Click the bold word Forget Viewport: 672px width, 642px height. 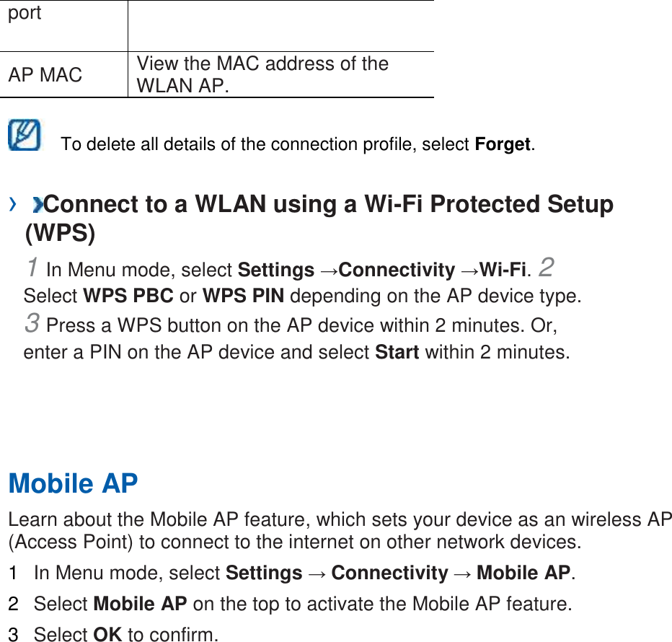tap(503, 144)
